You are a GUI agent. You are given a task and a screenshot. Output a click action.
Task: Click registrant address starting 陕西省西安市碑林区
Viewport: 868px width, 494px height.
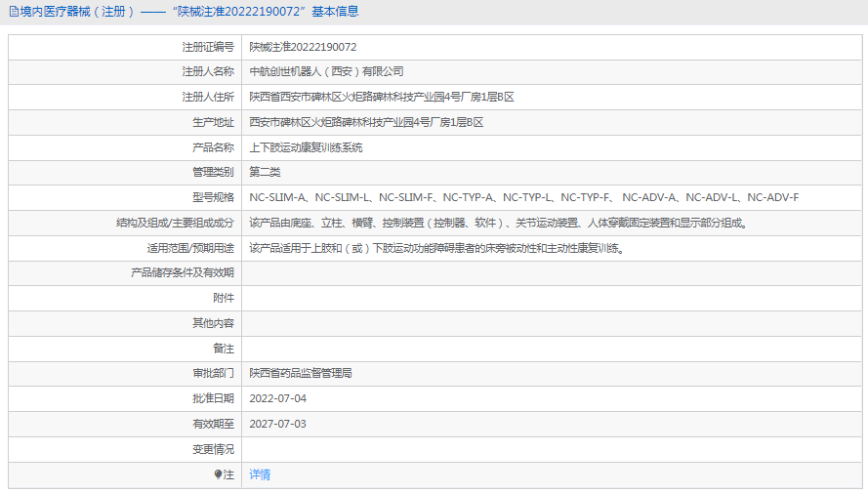tap(382, 97)
